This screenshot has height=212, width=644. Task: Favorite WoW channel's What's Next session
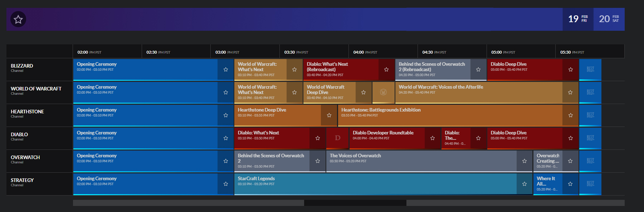tap(294, 92)
